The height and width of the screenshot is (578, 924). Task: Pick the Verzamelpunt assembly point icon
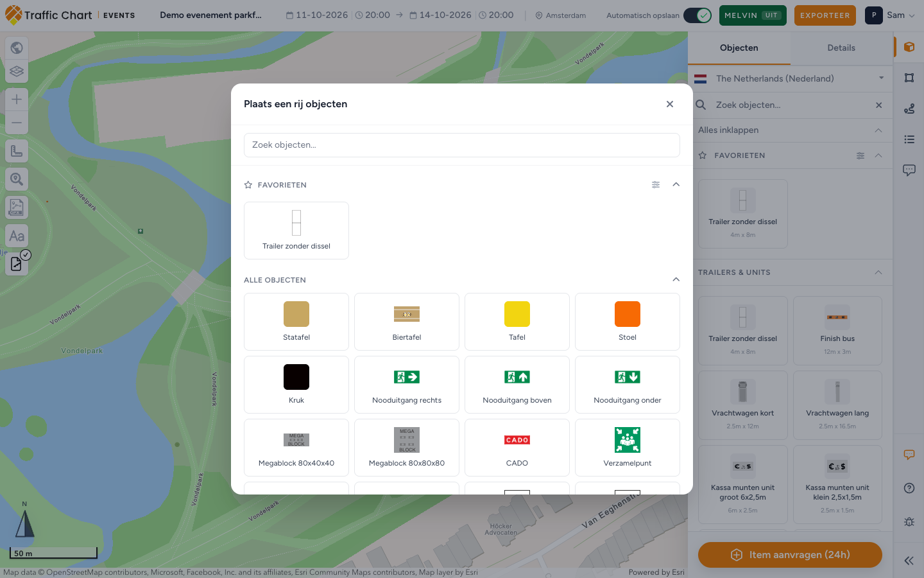(x=628, y=440)
